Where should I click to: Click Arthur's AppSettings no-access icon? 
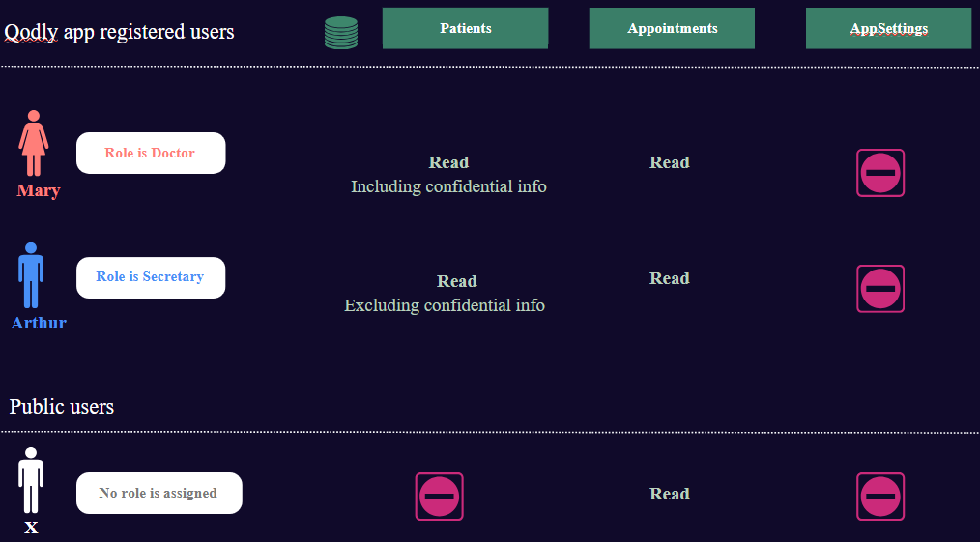880,289
